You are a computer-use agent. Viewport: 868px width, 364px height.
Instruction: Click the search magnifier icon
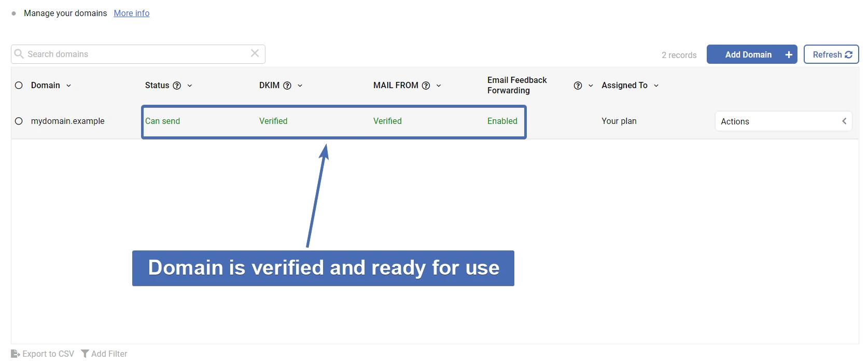tap(19, 54)
